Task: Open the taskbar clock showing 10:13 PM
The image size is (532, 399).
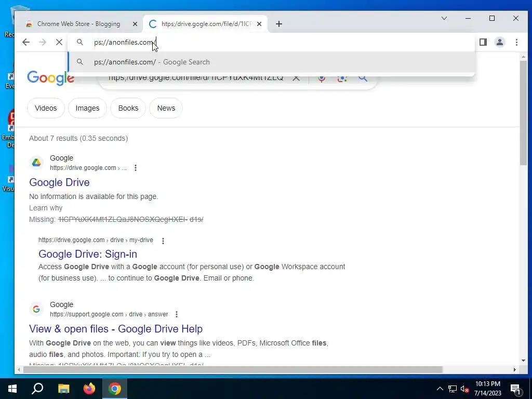Action: [487, 389]
